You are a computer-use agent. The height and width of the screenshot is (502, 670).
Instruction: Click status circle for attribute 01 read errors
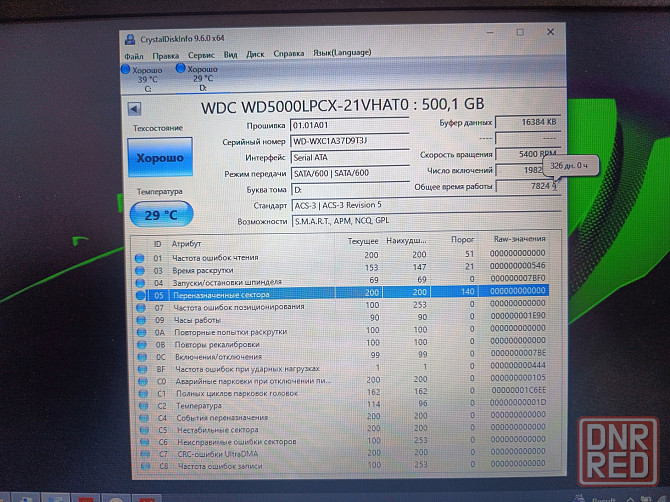pyautogui.click(x=141, y=258)
